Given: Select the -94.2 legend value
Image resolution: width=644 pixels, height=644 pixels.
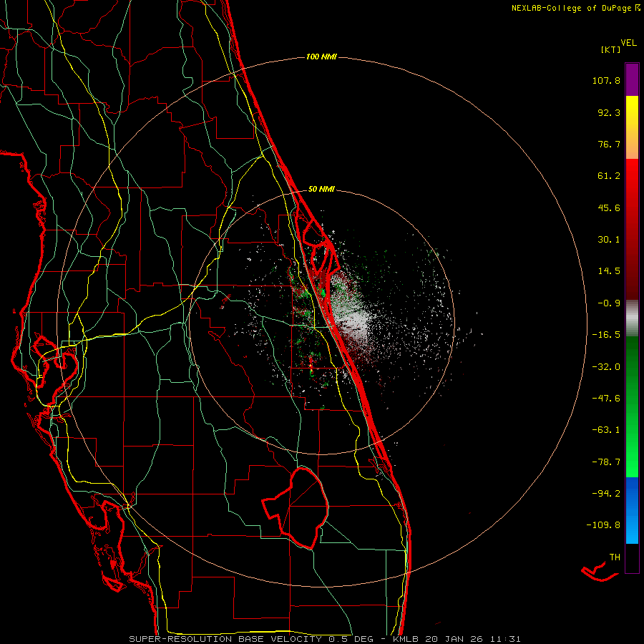Looking at the screenshot, I should [606, 493].
